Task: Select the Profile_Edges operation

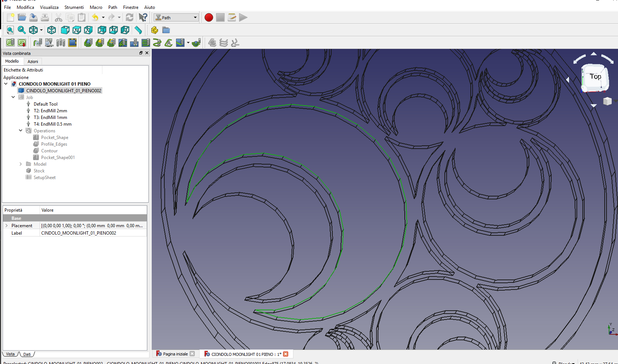Action: click(54, 144)
